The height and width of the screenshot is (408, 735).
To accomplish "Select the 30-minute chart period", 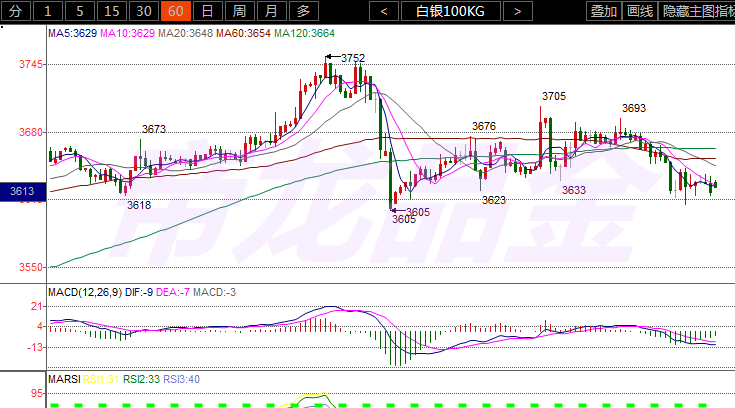I will (143, 12).
